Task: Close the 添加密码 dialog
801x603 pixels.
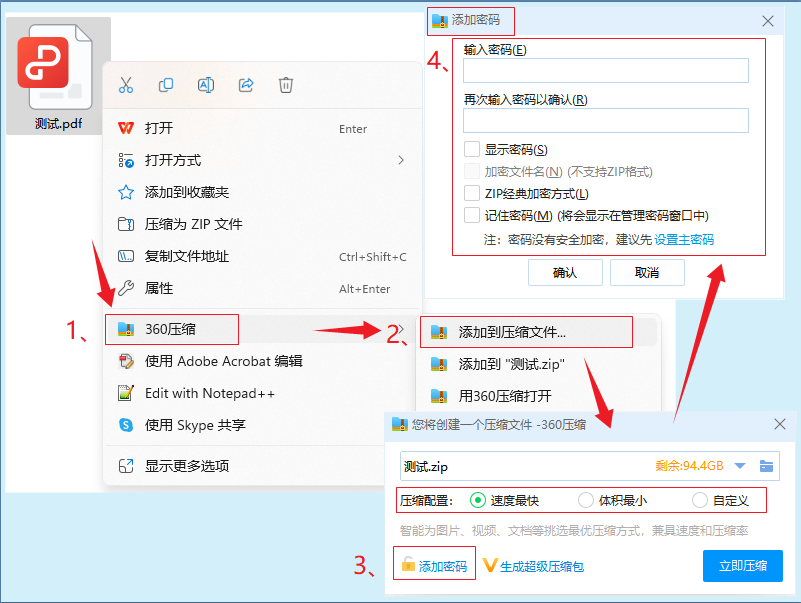Action: (768, 21)
